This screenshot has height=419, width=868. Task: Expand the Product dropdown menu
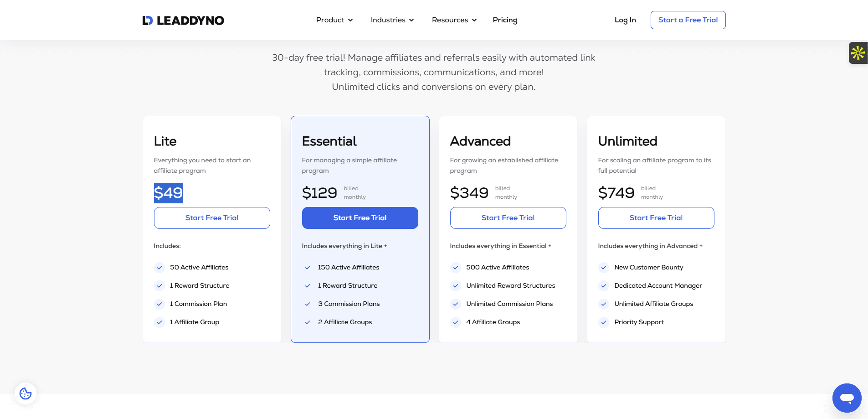point(334,20)
